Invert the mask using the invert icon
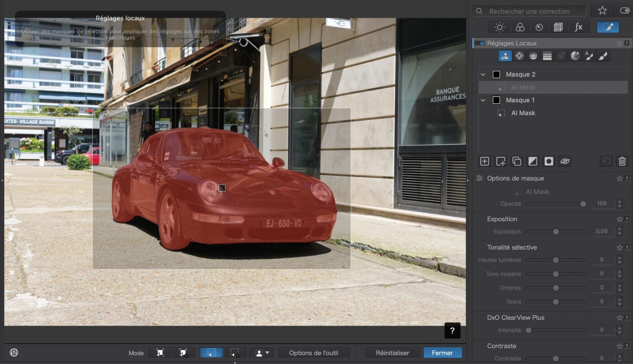The width and height of the screenshot is (633, 364). [532, 161]
